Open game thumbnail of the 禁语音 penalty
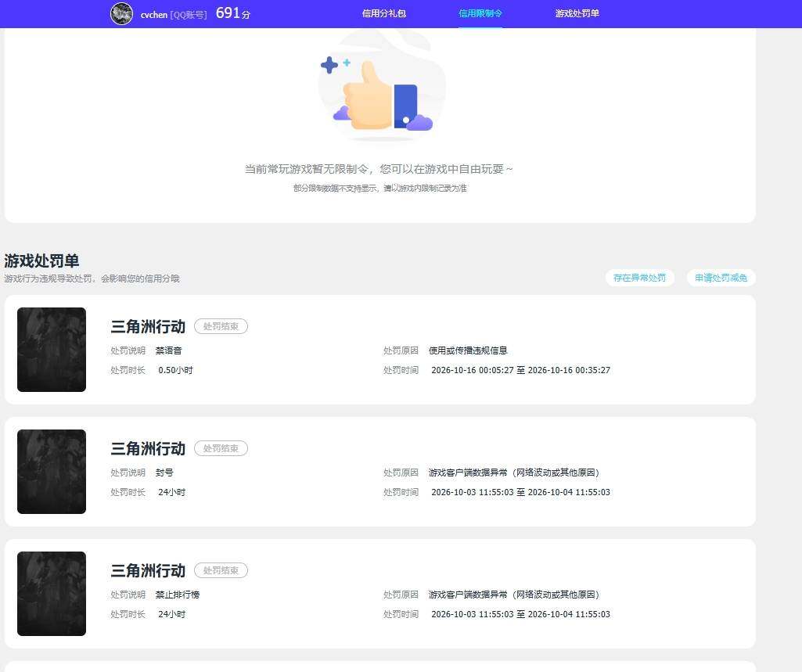This screenshot has width=802, height=672. 52,350
